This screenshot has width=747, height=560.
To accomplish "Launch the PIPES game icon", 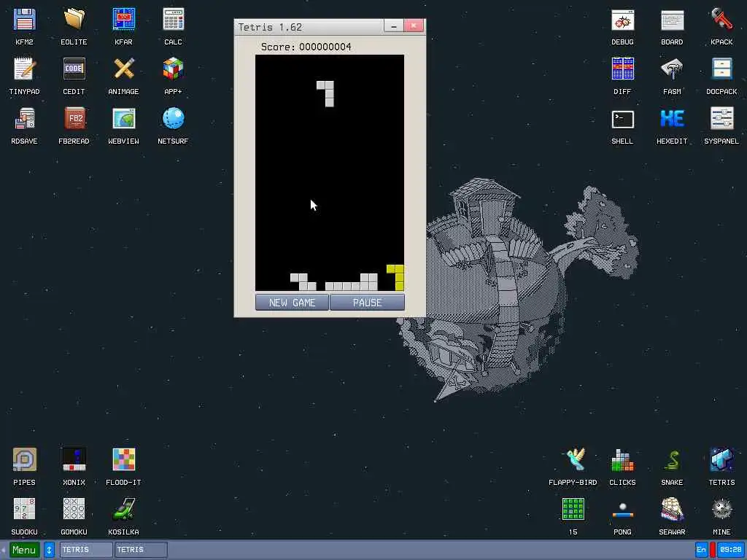I will [x=24, y=460].
